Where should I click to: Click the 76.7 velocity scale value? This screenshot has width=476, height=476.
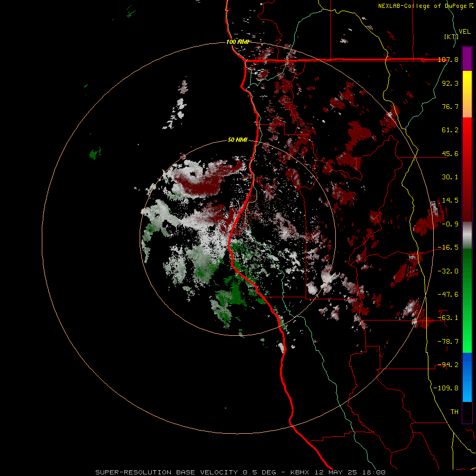point(450,106)
